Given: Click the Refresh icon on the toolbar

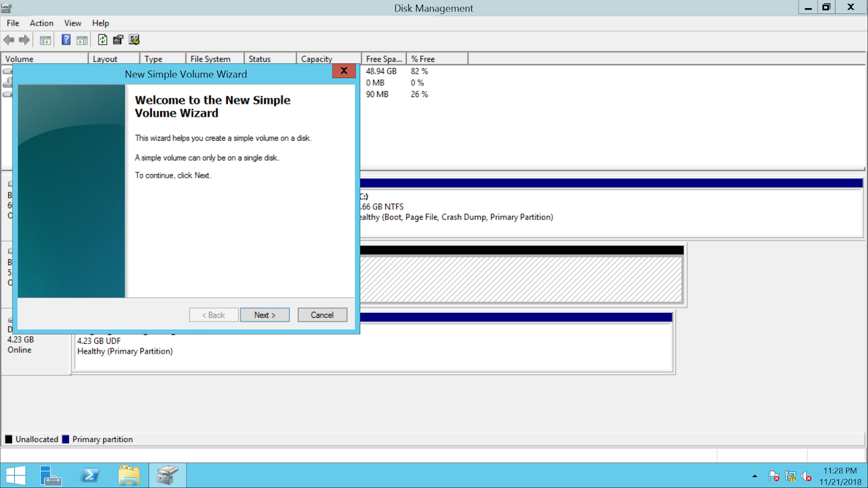Looking at the screenshot, I should (x=102, y=40).
